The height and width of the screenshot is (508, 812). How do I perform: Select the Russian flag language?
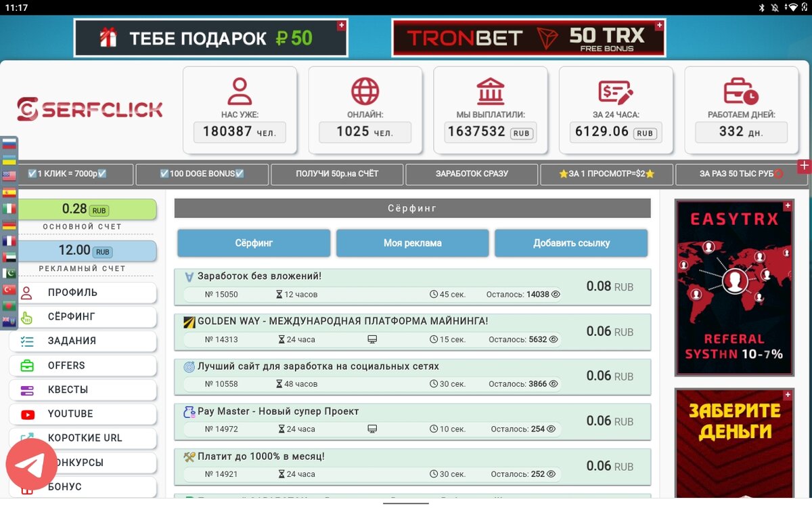tap(9, 143)
